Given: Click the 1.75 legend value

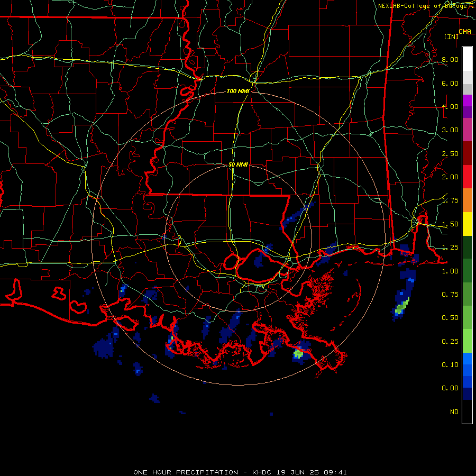Looking at the screenshot, I should tap(450, 200).
